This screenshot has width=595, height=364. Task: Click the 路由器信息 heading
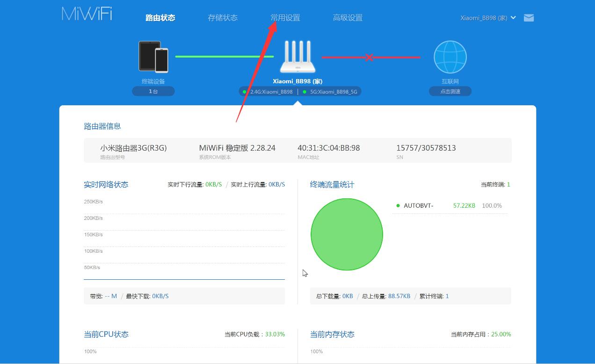tap(102, 126)
